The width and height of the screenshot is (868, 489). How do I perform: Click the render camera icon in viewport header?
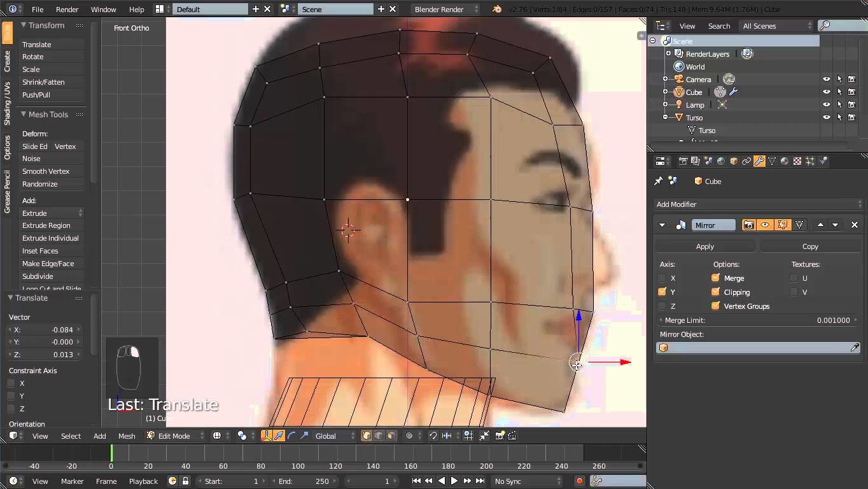pyautogui.click(x=498, y=436)
